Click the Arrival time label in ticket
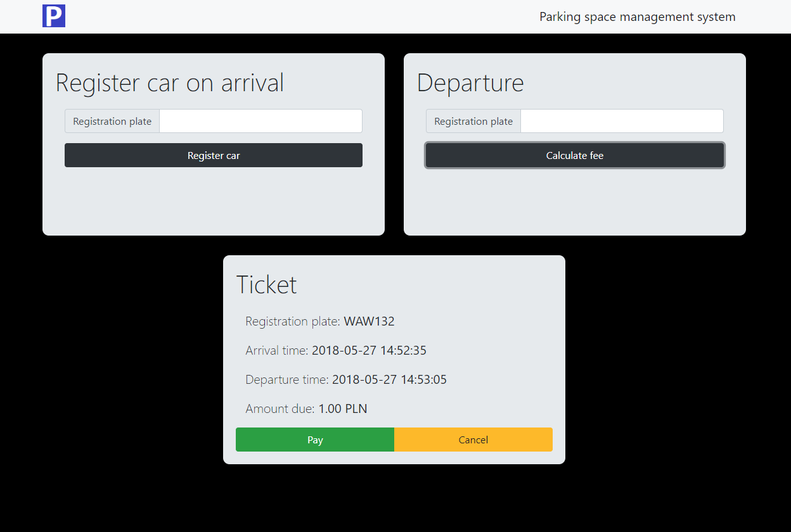The width and height of the screenshot is (791, 532). [x=277, y=350]
